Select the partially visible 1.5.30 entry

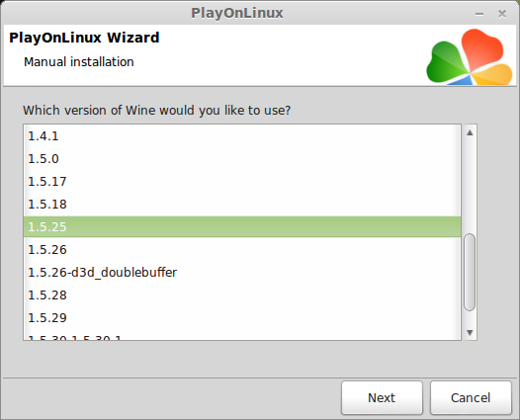242,336
